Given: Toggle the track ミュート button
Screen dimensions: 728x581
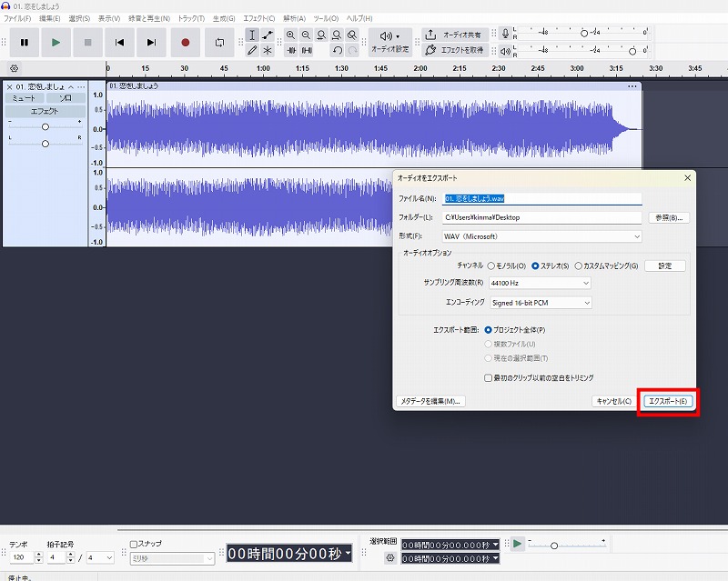Looking at the screenshot, I should 25,98.
